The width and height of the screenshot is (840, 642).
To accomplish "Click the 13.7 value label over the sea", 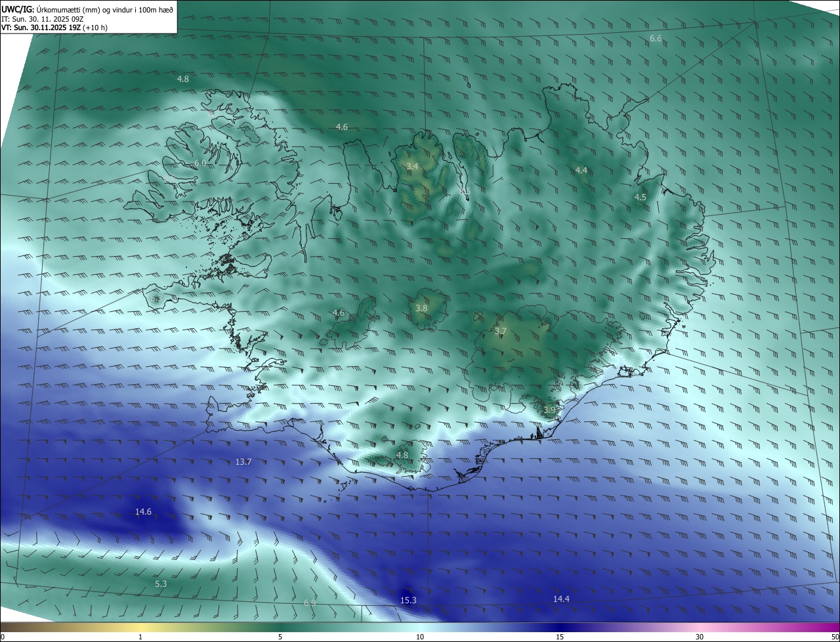I will (243, 462).
